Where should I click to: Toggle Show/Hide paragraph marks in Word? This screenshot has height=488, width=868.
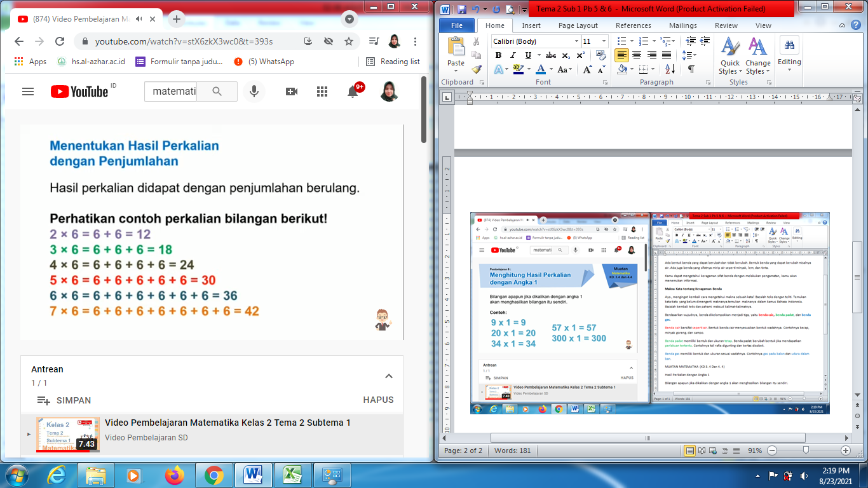691,69
